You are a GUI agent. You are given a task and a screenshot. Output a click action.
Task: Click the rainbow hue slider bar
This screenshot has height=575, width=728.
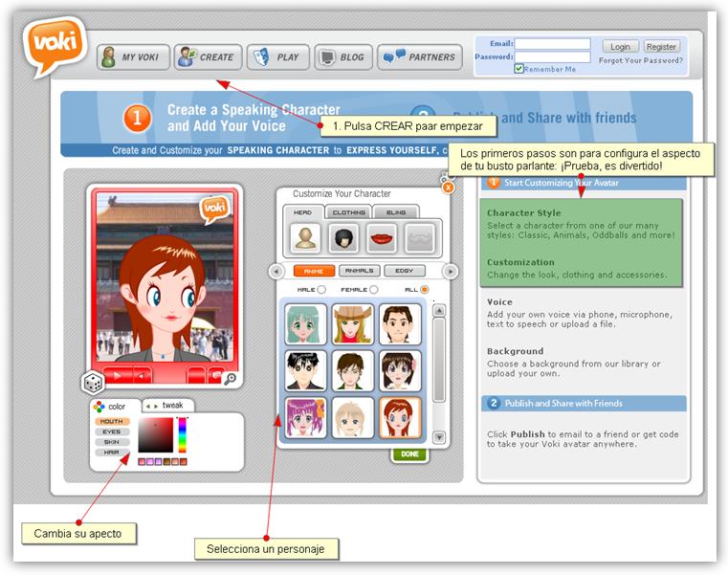coord(183,434)
